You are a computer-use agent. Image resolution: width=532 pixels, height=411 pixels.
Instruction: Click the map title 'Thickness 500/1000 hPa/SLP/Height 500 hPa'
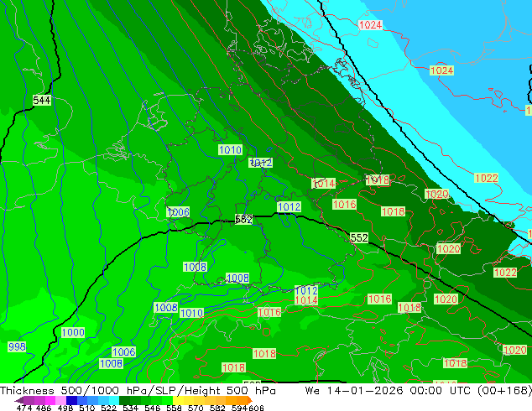(x=138, y=391)
